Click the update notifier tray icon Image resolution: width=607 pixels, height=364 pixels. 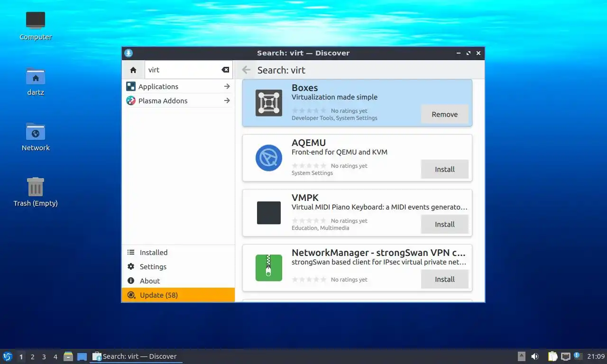578,356
